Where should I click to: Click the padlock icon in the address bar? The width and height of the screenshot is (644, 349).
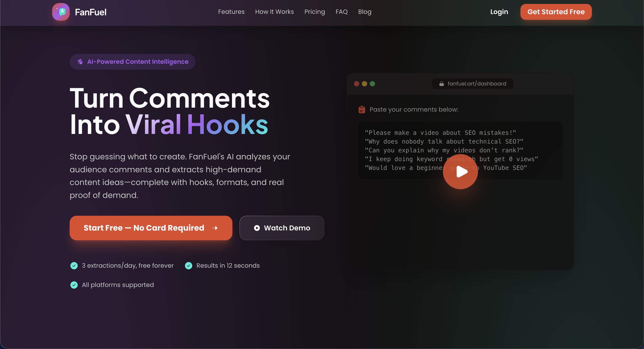click(x=442, y=84)
